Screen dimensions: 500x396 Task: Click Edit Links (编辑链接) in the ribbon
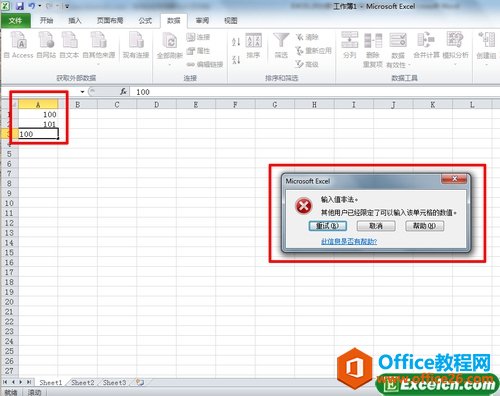click(x=205, y=64)
